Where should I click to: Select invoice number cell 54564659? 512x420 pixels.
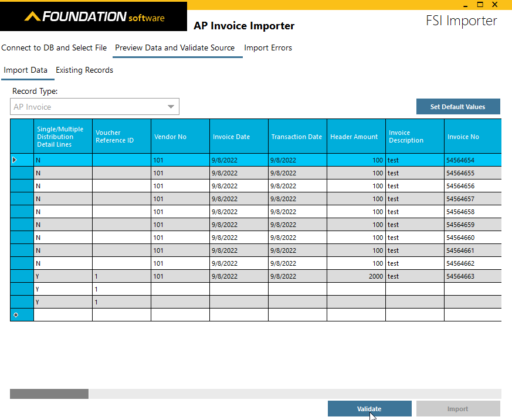click(473, 225)
